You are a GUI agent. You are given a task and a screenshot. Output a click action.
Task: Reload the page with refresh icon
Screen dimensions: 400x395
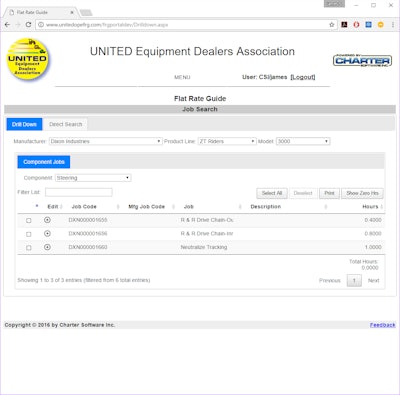(x=28, y=25)
